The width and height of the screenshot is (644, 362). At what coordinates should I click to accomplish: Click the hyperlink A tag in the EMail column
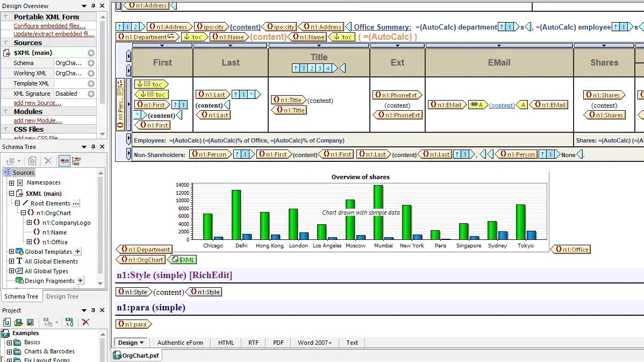point(477,105)
